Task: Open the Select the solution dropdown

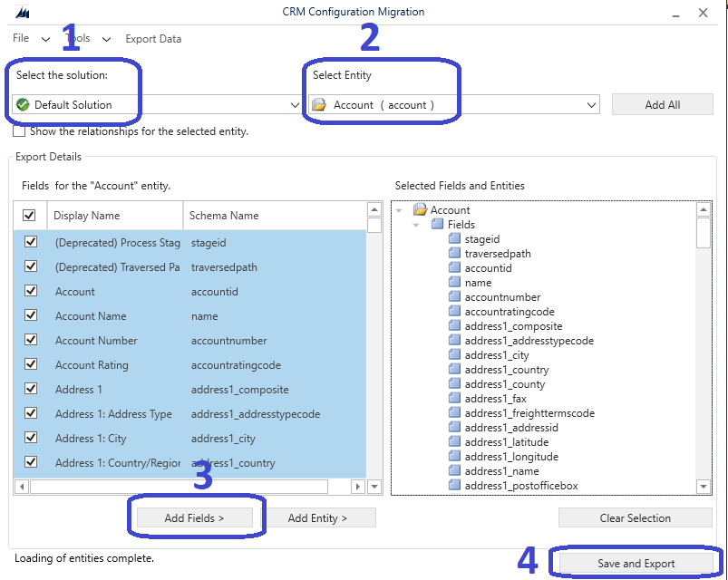Action: click(x=294, y=104)
